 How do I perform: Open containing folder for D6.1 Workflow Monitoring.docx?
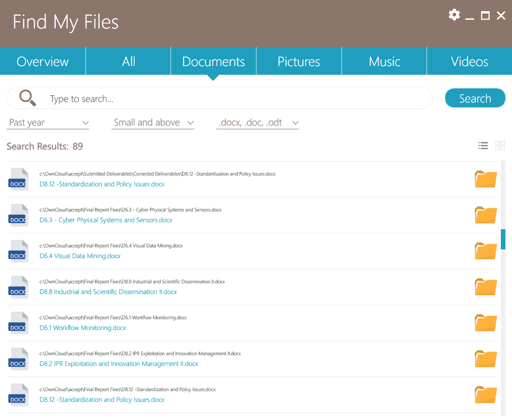tap(485, 323)
